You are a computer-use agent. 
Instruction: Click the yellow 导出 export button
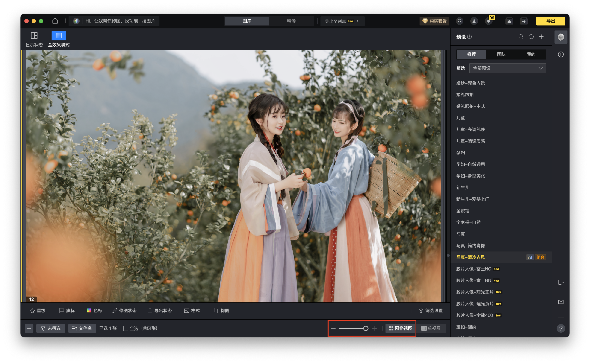pyautogui.click(x=551, y=21)
